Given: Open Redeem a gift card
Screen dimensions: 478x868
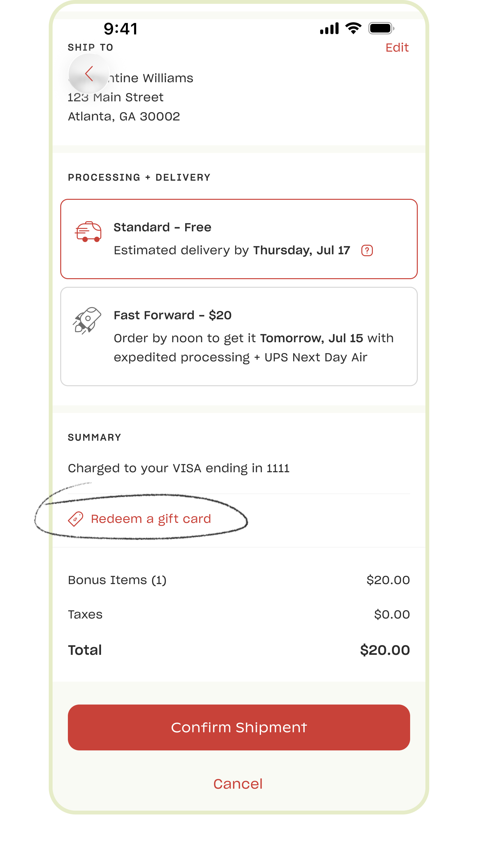Looking at the screenshot, I should (151, 518).
